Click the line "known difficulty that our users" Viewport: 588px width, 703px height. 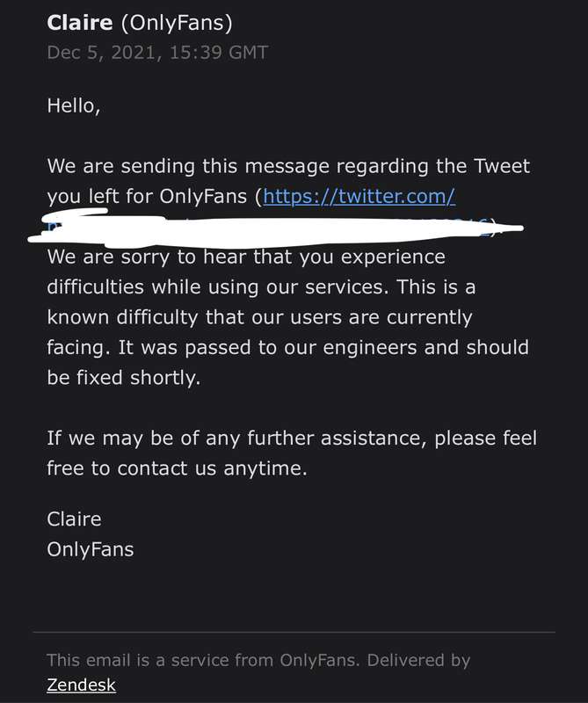[259, 317]
